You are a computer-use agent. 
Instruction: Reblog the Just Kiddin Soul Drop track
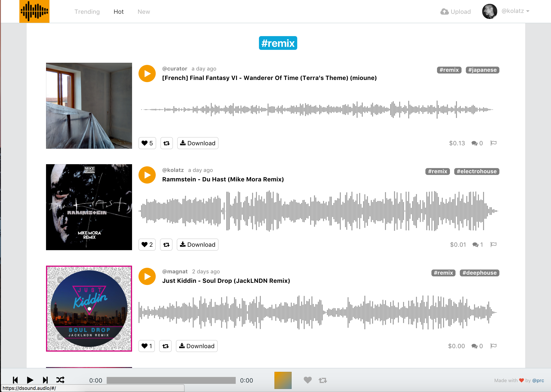[x=165, y=346]
